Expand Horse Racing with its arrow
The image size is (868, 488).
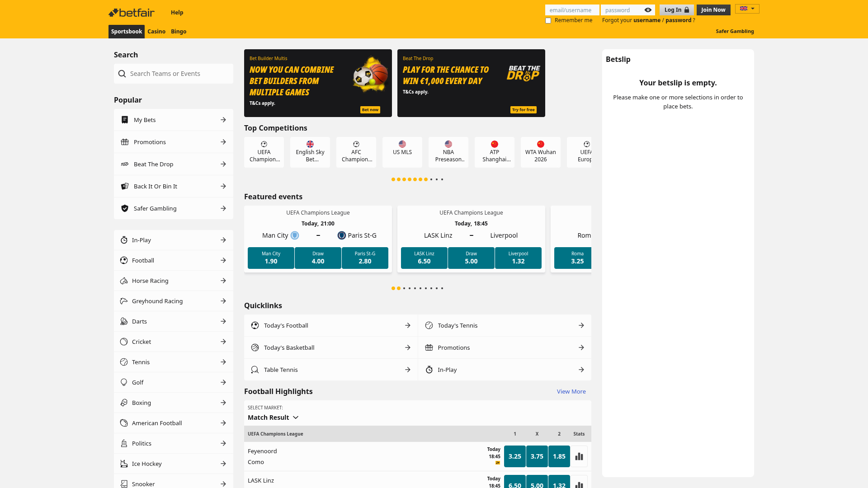coord(223,281)
